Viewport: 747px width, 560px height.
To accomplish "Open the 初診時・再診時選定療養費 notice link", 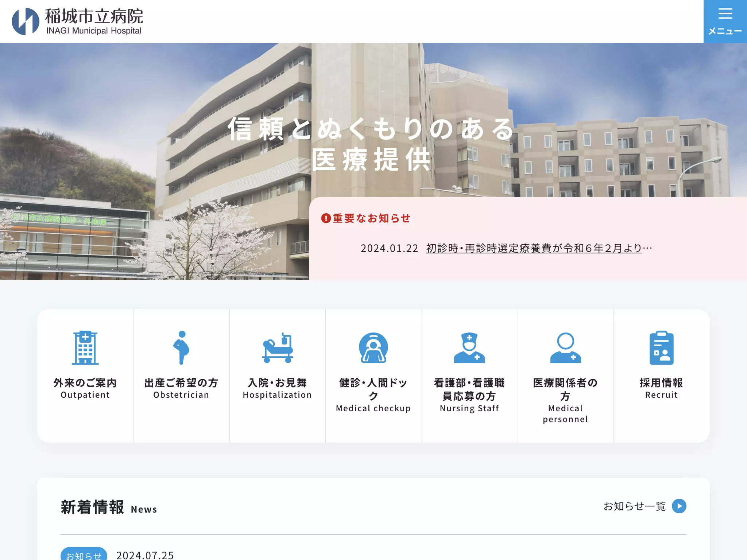I will point(539,248).
